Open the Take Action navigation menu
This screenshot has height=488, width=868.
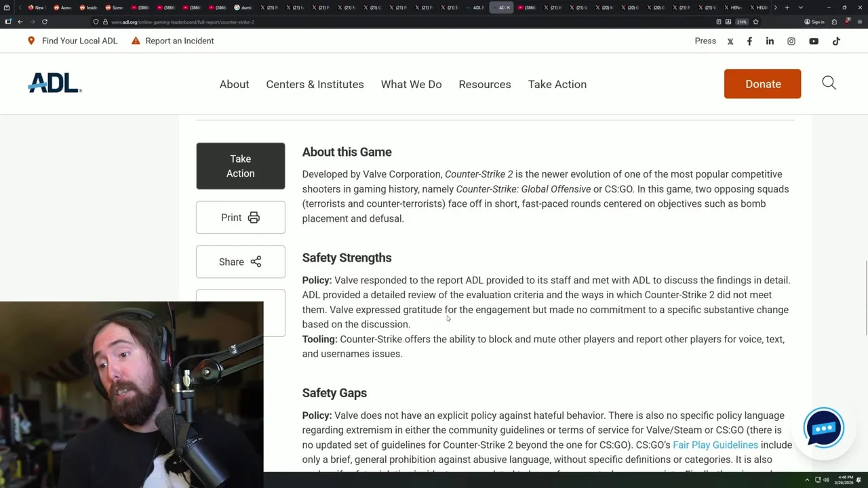tap(557, 85)
